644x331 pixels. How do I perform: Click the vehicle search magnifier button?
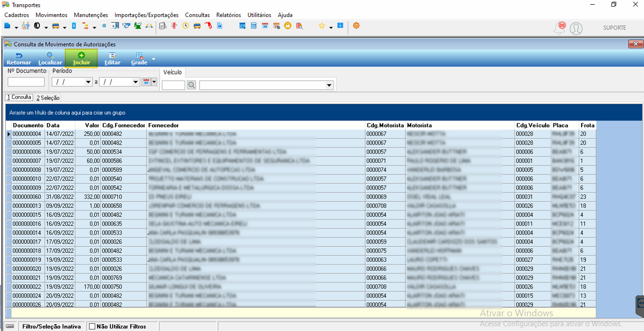click(192, 85)
